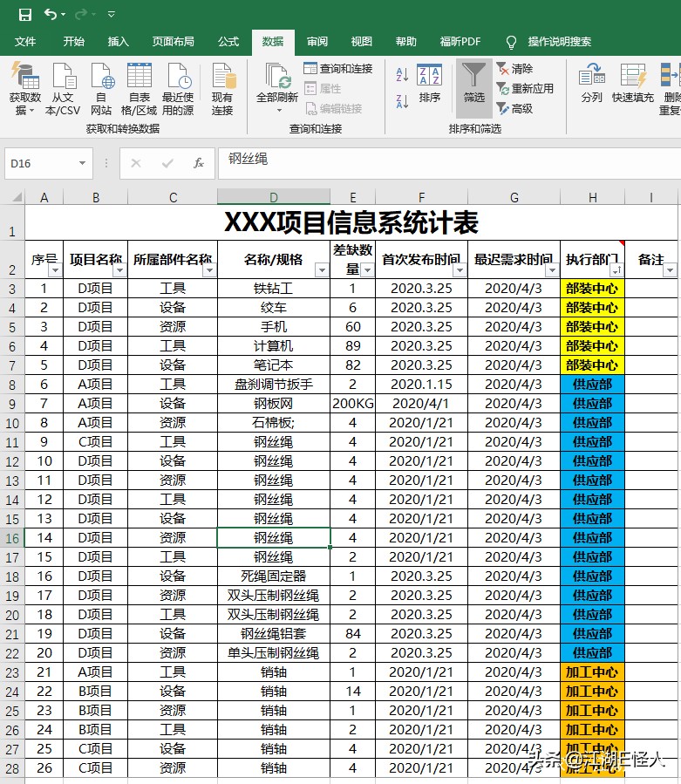The image size is (681, 784).
Task: Sort ascending with the A-Z icon
Action: click(403, 74)
